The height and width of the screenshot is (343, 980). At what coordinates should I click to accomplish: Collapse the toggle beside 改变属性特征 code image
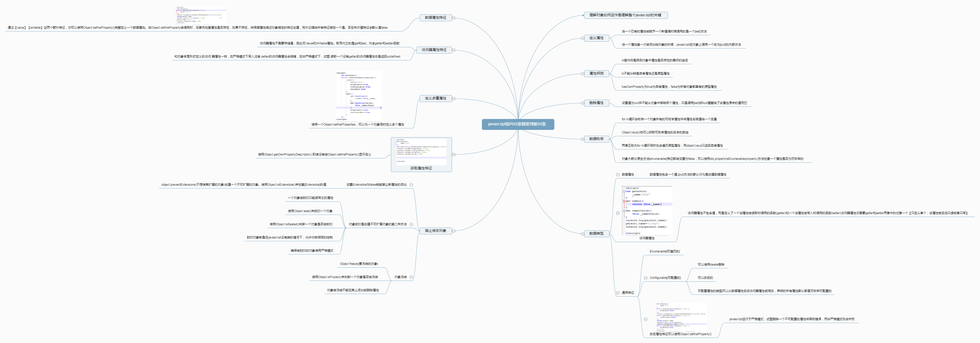coord(646,319)
